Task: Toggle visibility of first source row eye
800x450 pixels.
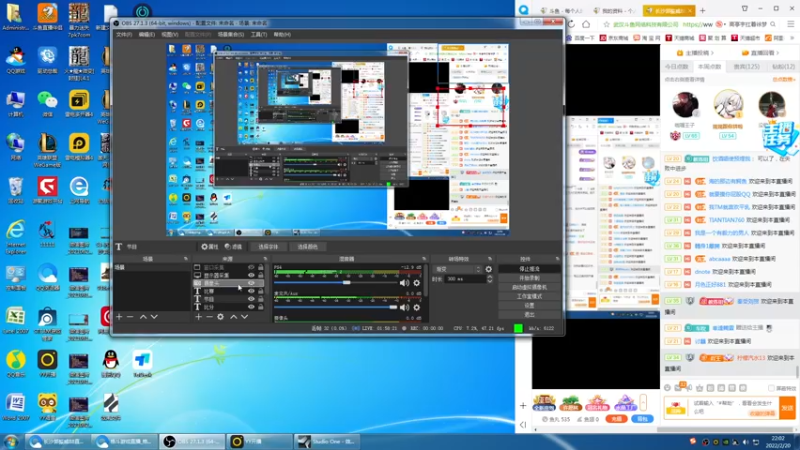Action: (x=251, y=267)
